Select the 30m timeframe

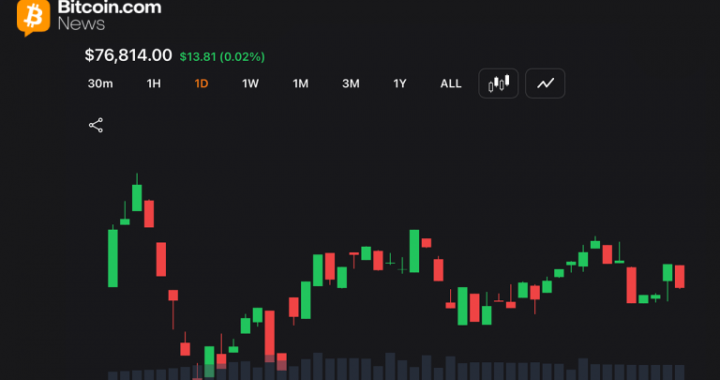coord(100,84)
